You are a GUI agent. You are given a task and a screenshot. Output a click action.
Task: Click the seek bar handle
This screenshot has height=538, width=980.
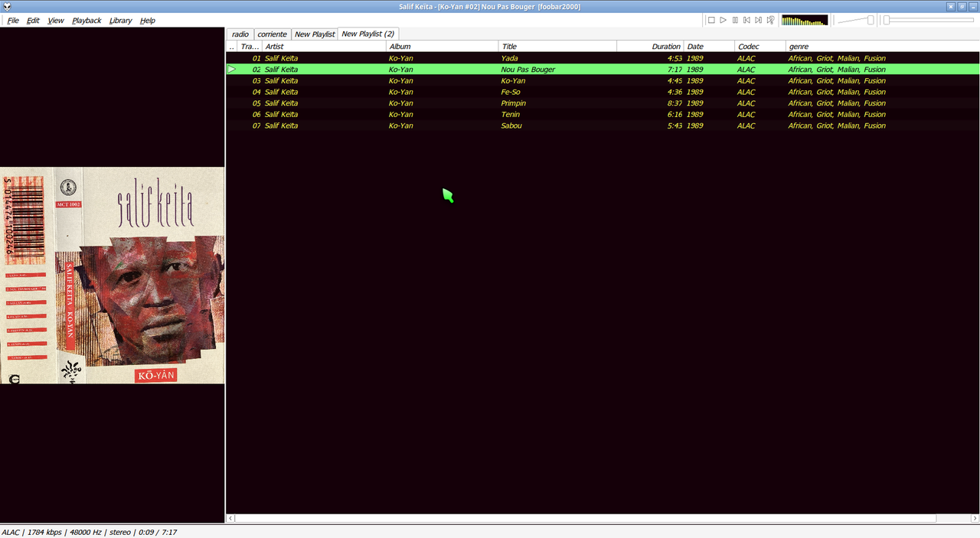pos(887,20)
